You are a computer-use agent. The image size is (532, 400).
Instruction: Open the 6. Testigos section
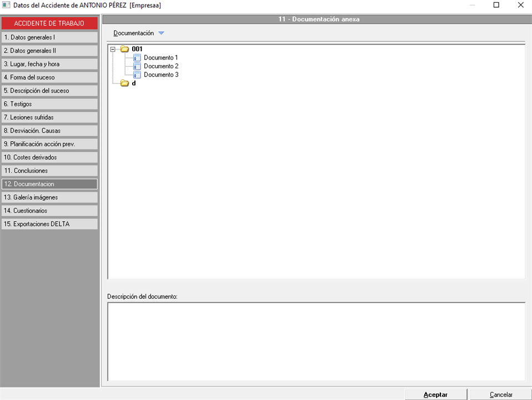[x=49, y=104]
